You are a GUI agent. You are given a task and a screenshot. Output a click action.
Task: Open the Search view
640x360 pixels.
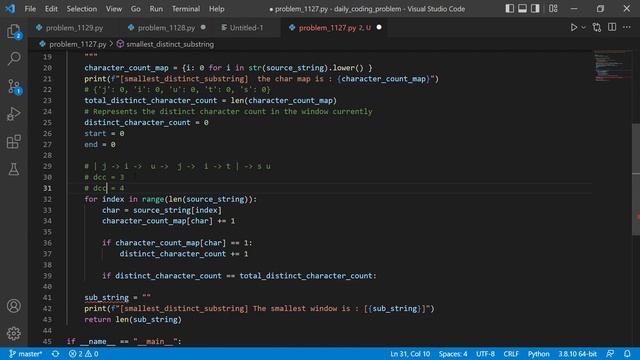point(14,58)
